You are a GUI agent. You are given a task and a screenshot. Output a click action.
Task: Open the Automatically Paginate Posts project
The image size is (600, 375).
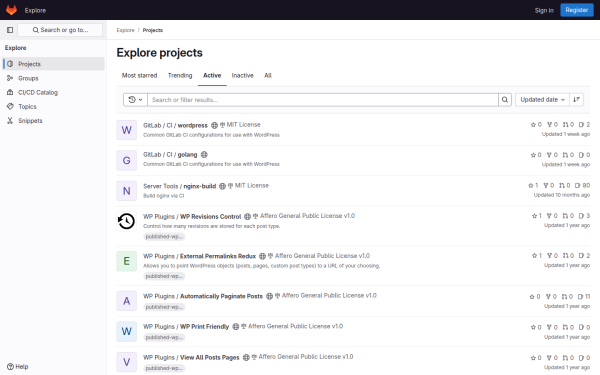click(203, 296)
